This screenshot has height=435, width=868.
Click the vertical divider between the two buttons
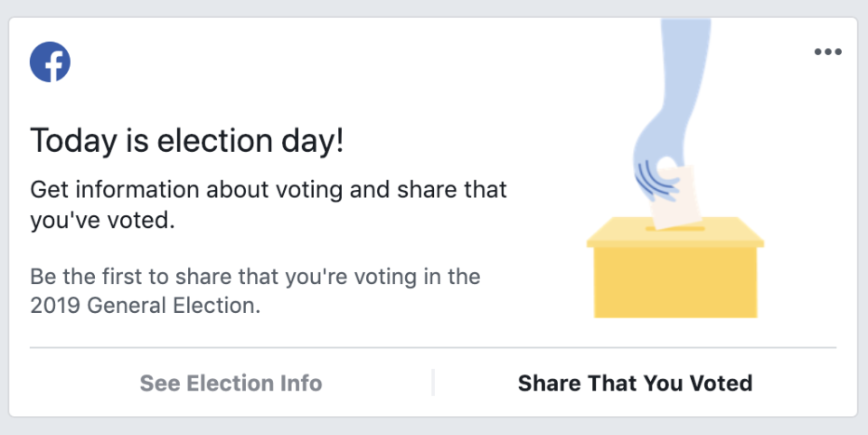click(433, 383)
